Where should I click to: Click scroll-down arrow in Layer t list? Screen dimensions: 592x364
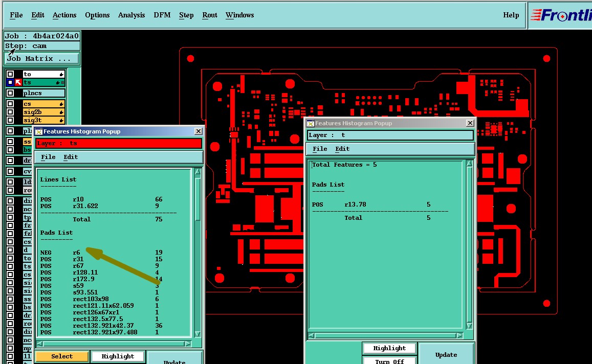tap(469, 326)
